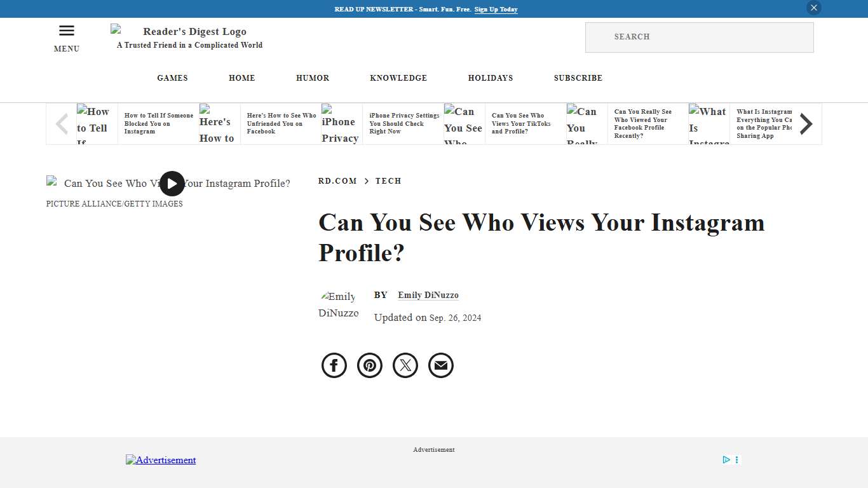Open the KNOWLEDGE menu item
This screenshot has height=488, width=868.
tap(398, 78)
